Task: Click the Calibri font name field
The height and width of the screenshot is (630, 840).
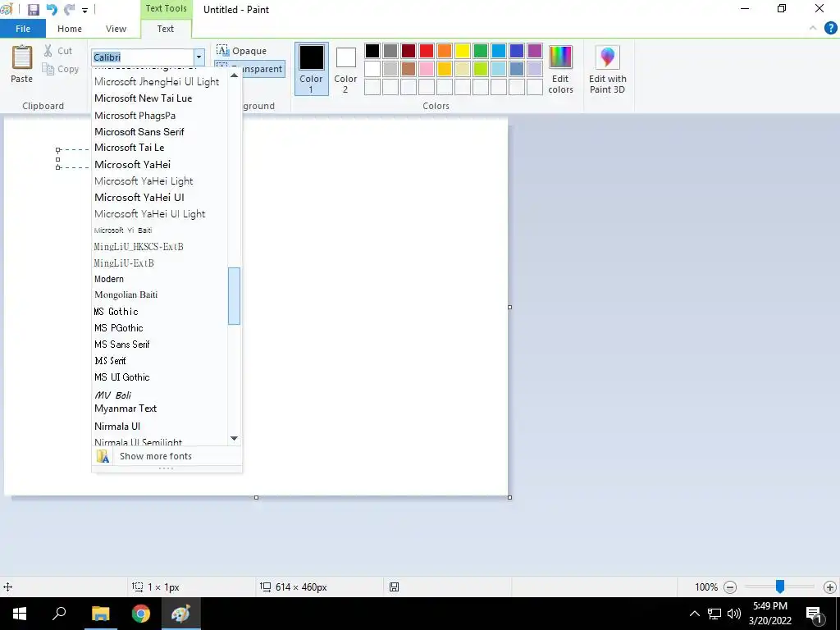Action: [142, 57]
